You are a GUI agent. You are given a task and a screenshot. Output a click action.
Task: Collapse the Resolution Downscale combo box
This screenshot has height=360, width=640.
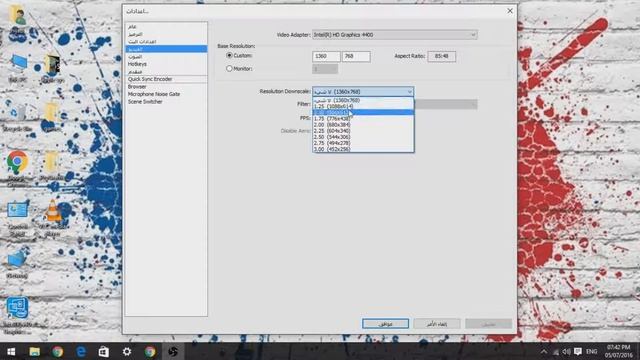(363, 91)
